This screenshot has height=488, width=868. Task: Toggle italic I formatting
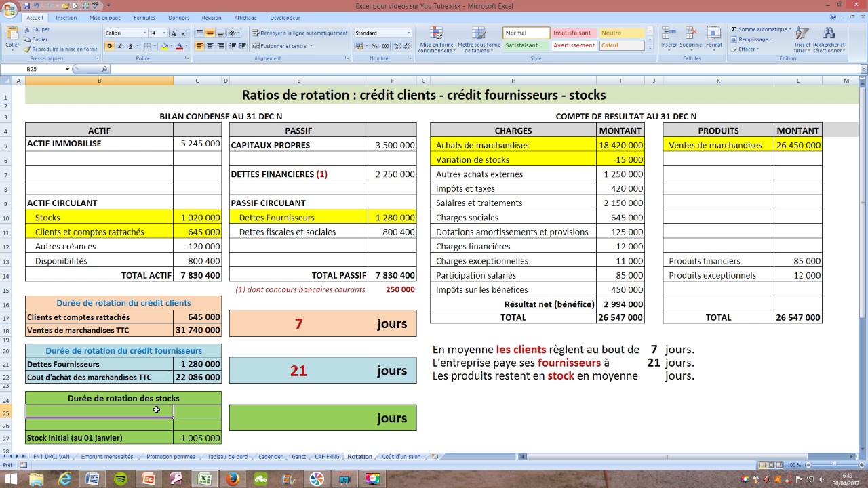[119, 46]
